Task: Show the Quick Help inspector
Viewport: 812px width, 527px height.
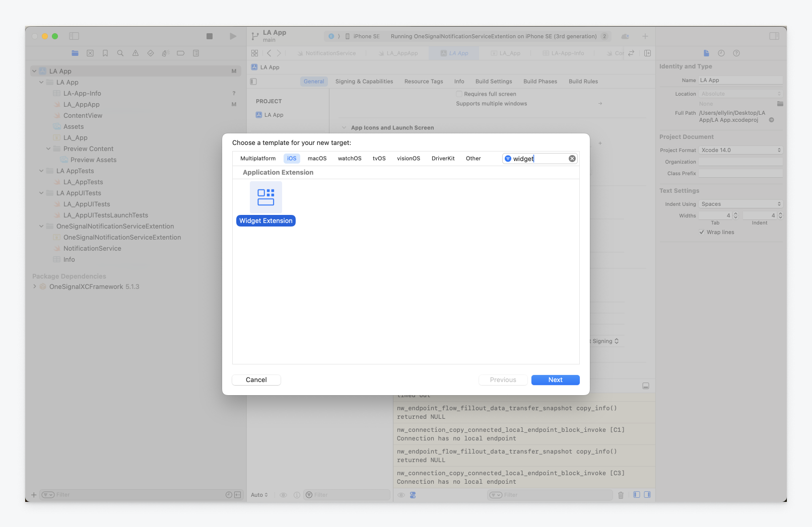Action: point(736,53)
